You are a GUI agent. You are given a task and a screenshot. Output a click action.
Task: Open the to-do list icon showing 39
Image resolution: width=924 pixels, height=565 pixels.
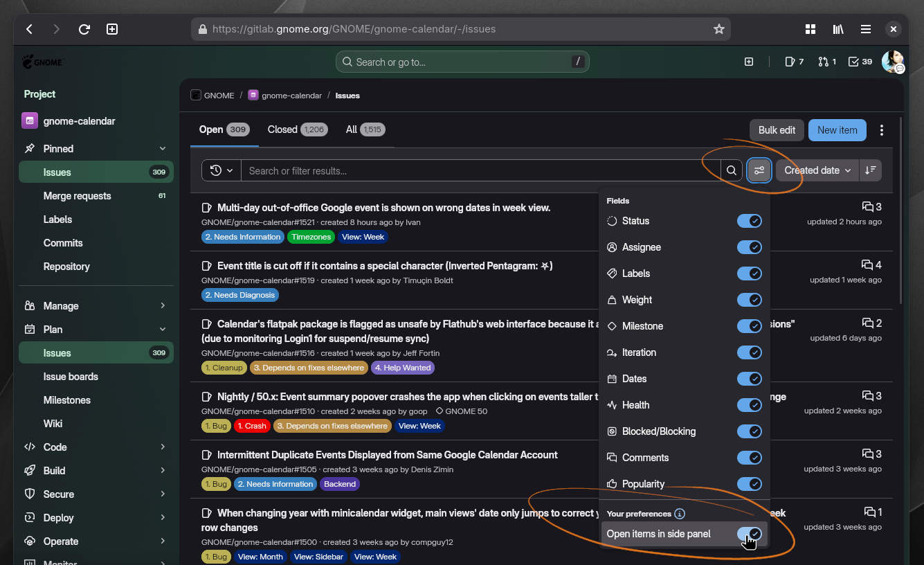pyautogui.click(x=860, y=62)
